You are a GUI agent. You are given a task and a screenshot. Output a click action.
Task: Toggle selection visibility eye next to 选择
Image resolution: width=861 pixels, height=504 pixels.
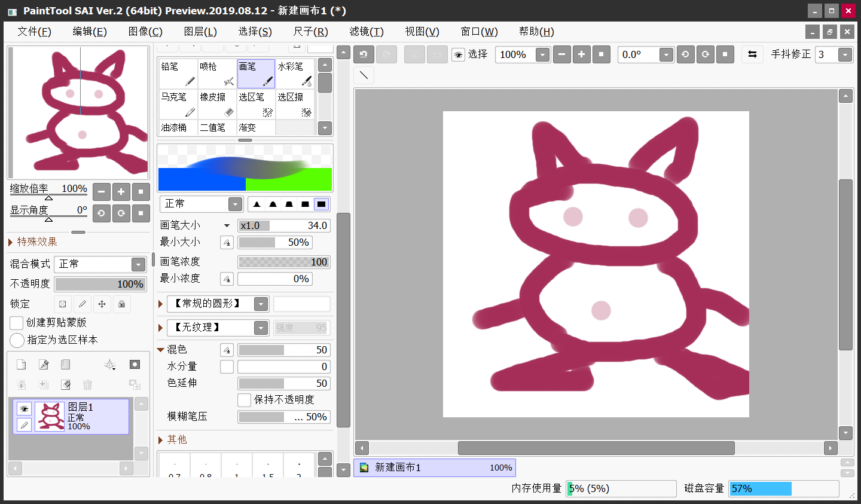point(458,55)
